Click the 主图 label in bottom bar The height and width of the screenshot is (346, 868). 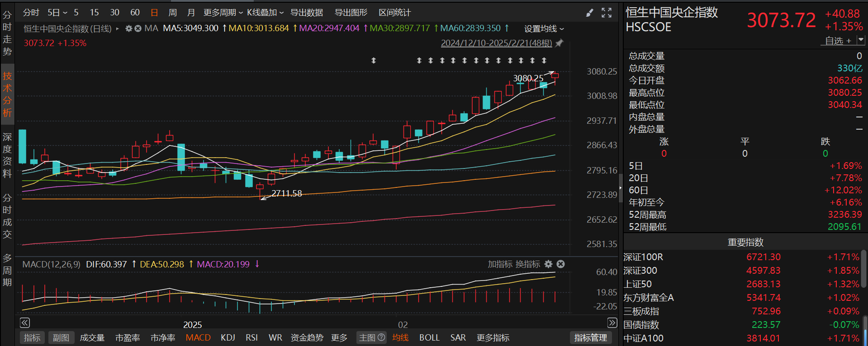[x=367, y=337]
